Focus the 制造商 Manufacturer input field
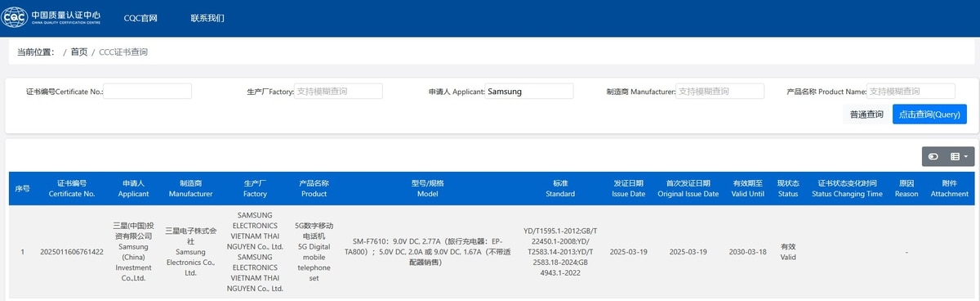980x301 pixels. (x=720, y=92)
